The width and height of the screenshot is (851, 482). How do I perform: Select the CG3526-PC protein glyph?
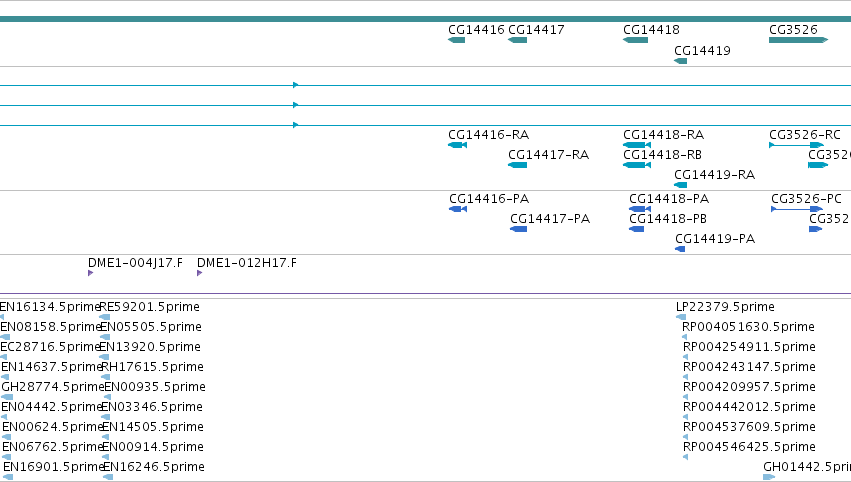pos(797,209)
